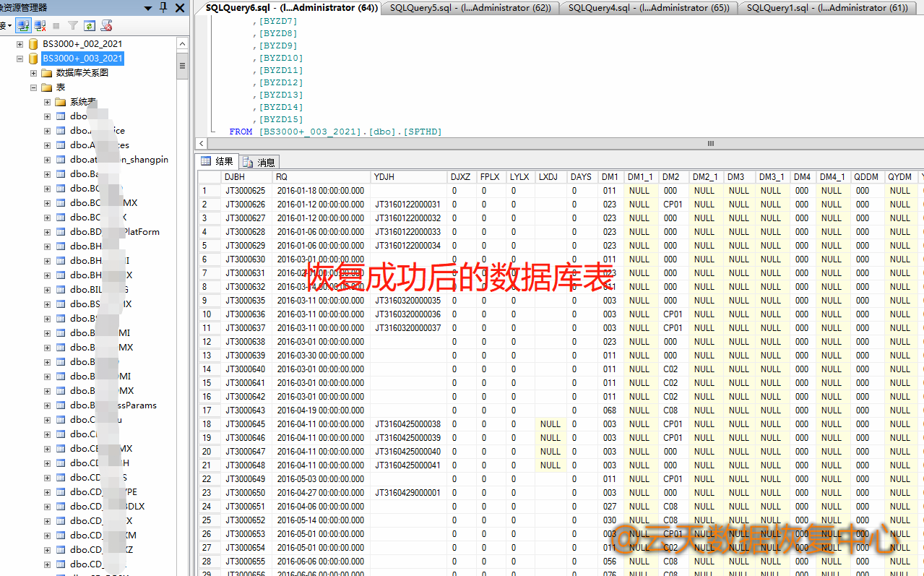Collapse the 表 folder node
This screenshot has width=924, height=576.
33,87
